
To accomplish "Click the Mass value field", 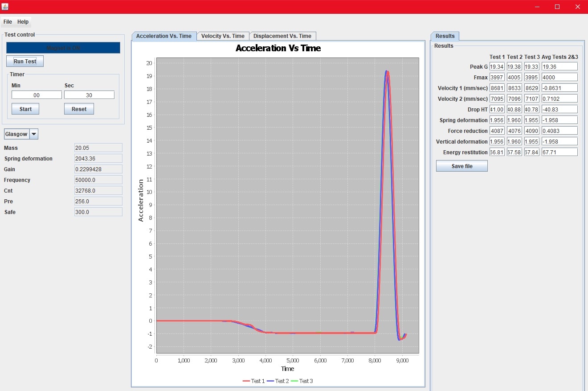I will click(98, 148).
